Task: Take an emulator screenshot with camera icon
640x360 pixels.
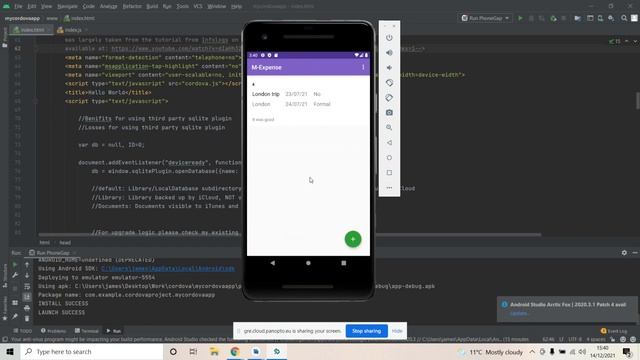Action: coord(389,113)
